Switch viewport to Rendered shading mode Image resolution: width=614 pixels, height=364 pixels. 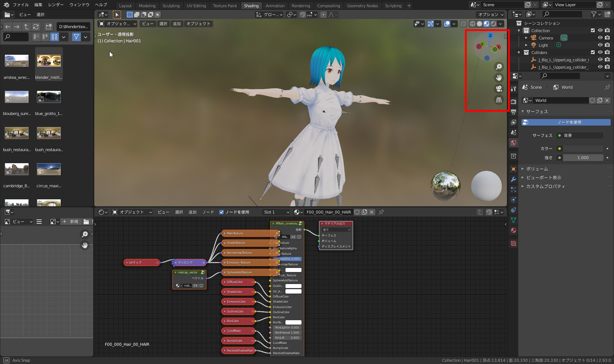point(494,23)
